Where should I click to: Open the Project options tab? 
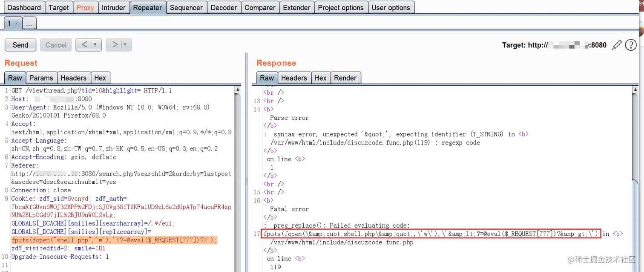pyautogui.click(x=341, y=8)
